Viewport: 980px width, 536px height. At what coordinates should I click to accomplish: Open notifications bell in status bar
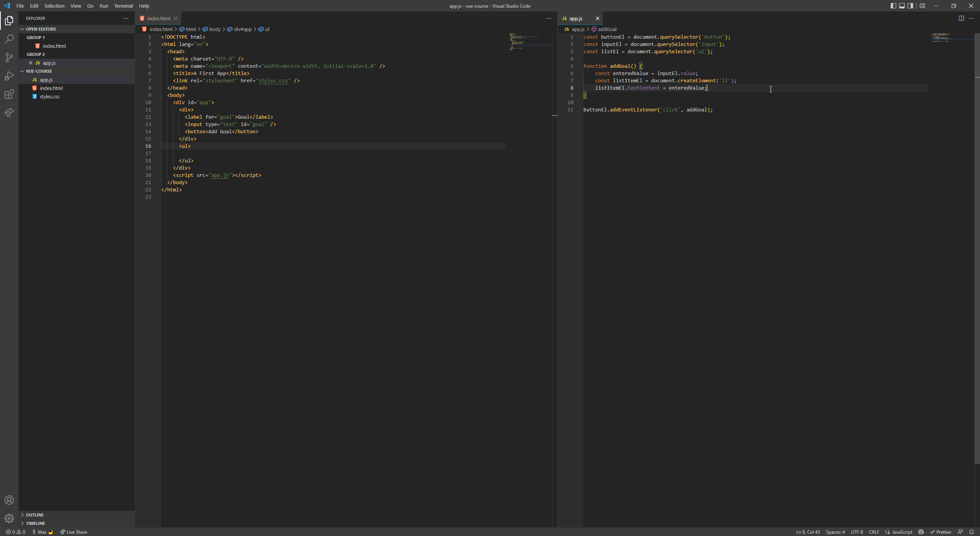972,532
